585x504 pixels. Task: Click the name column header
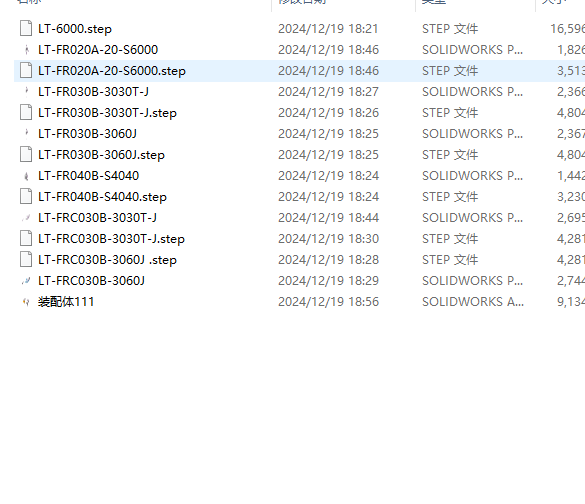29,1
